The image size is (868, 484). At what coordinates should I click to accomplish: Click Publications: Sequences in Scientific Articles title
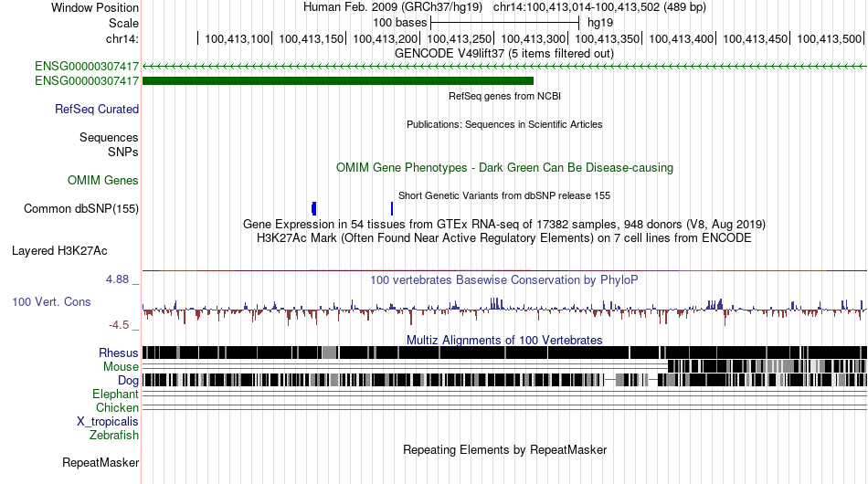pos(504,124)
